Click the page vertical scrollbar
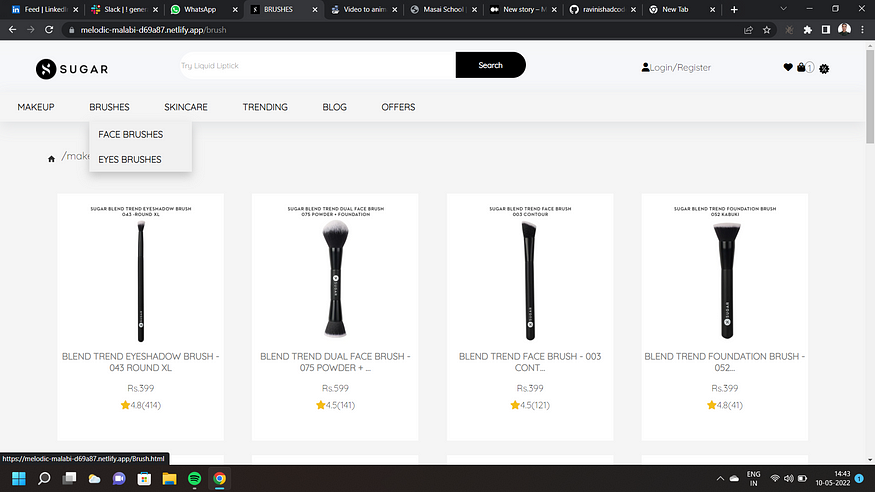This screenshot has height=492, width=875. coord(870,96)
